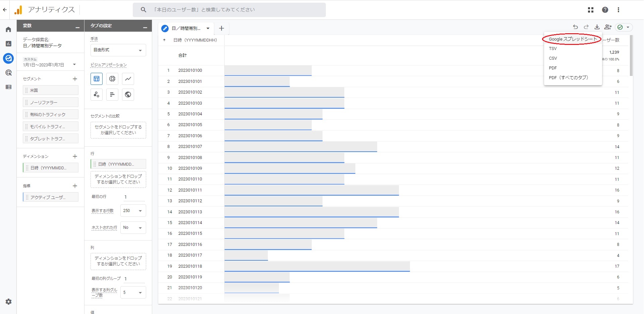Click row cell 2023010118
The width and height of the screenshot is (644, 314).
click(190, 266)
